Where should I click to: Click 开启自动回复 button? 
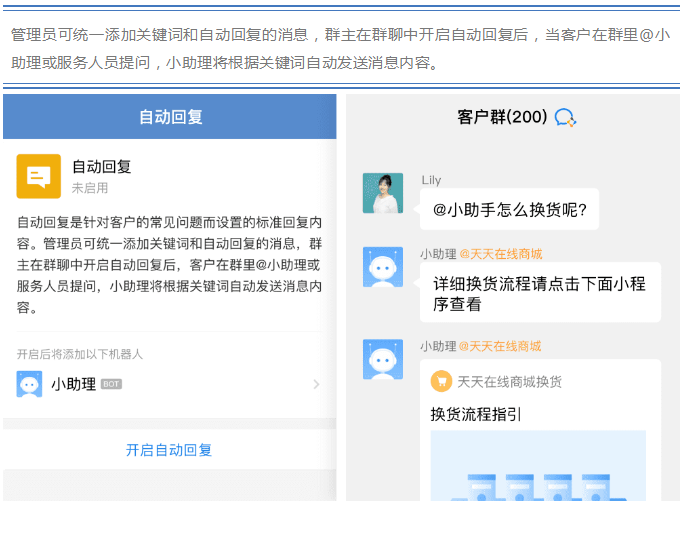coord(169,450)
